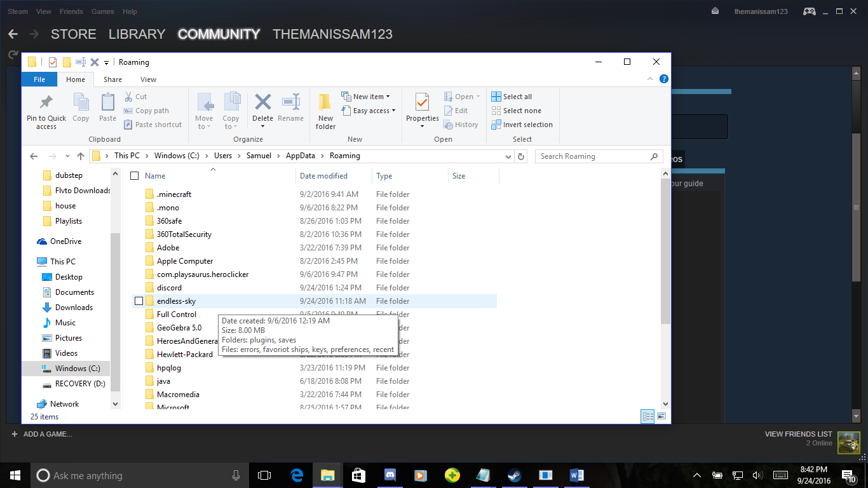The image size is (868, 488).
Task: Go to Steam STORE tab
Action: pos(74,34)
